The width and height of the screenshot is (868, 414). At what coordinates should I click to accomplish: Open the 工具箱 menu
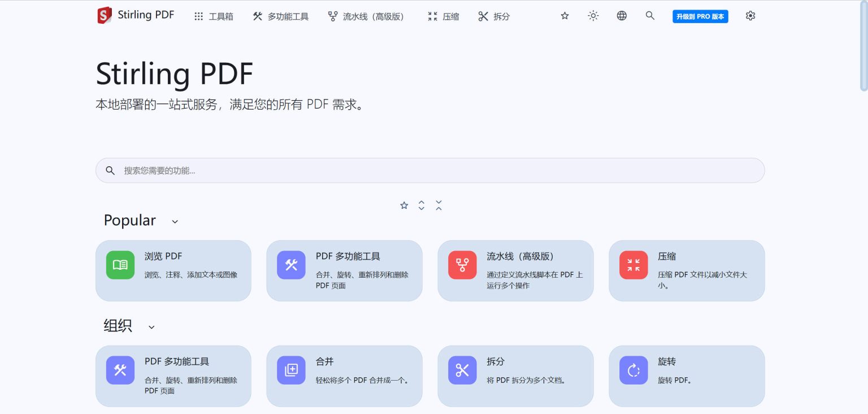click(213, 16)
